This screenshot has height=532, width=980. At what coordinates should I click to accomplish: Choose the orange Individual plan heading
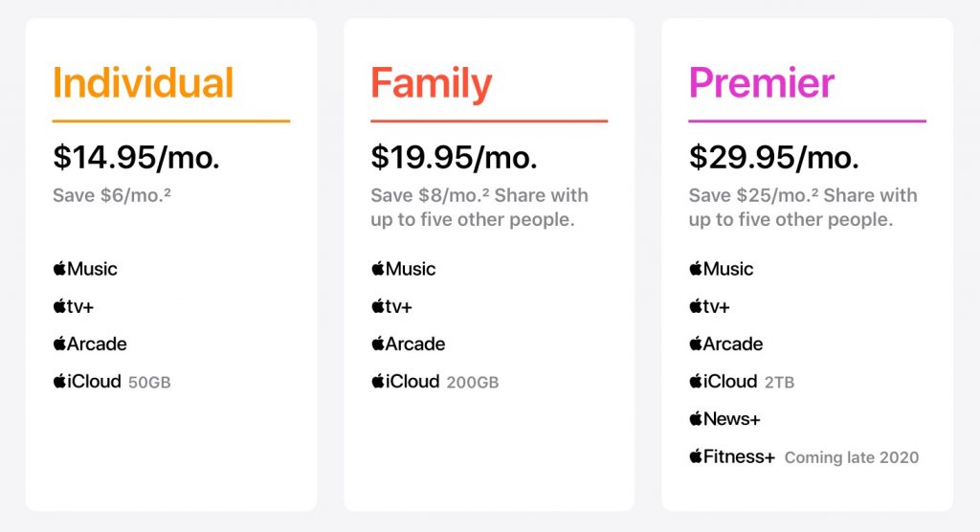pos(144,82)
